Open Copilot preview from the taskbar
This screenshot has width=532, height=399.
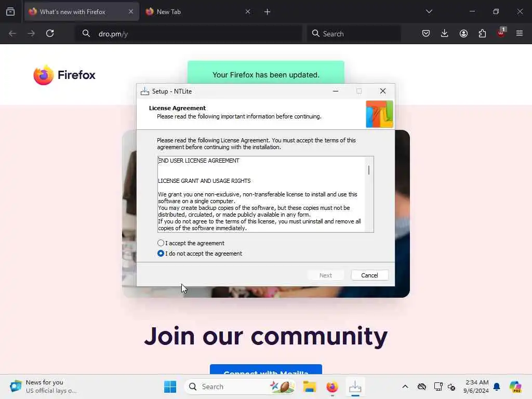pos(515,387)
